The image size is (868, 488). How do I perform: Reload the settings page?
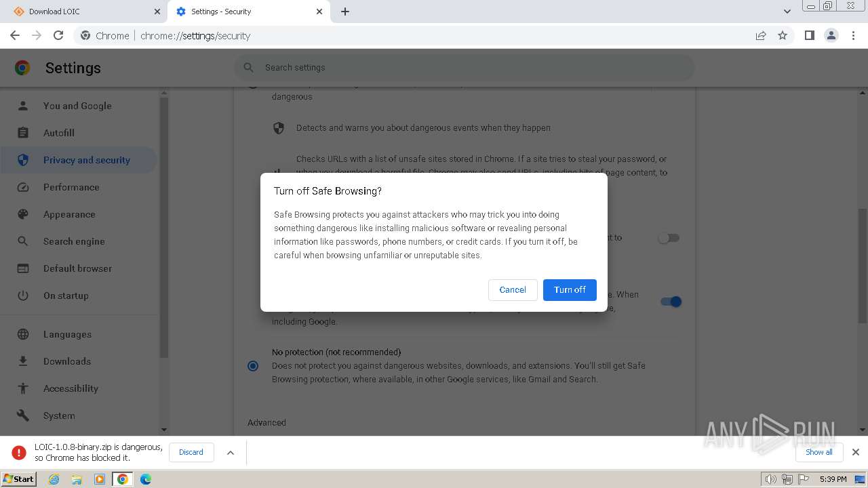click(x=58, y=35)
